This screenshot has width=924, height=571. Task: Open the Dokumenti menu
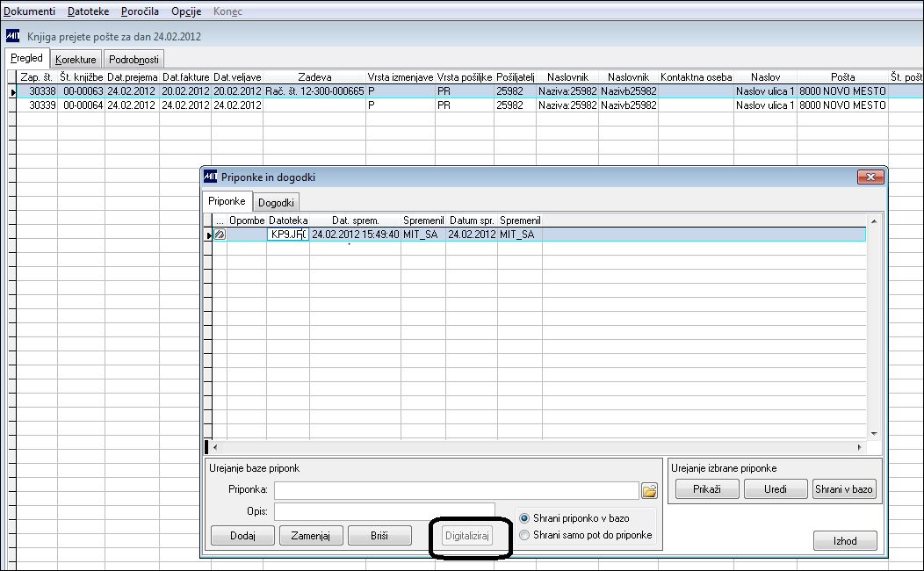tap(30, 11)
